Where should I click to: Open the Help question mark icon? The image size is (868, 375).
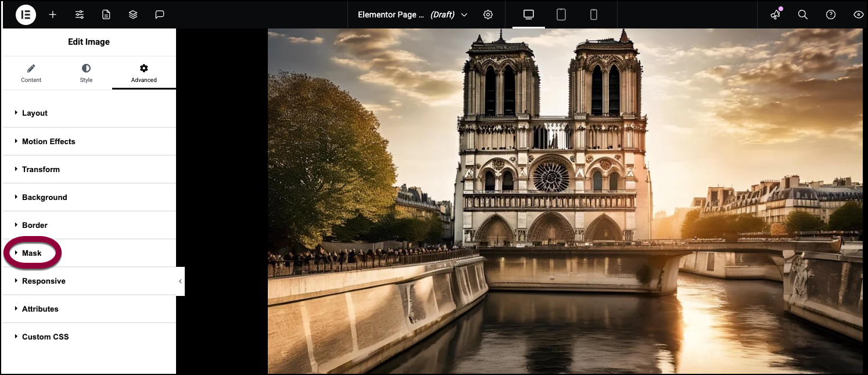pos(831,15)
